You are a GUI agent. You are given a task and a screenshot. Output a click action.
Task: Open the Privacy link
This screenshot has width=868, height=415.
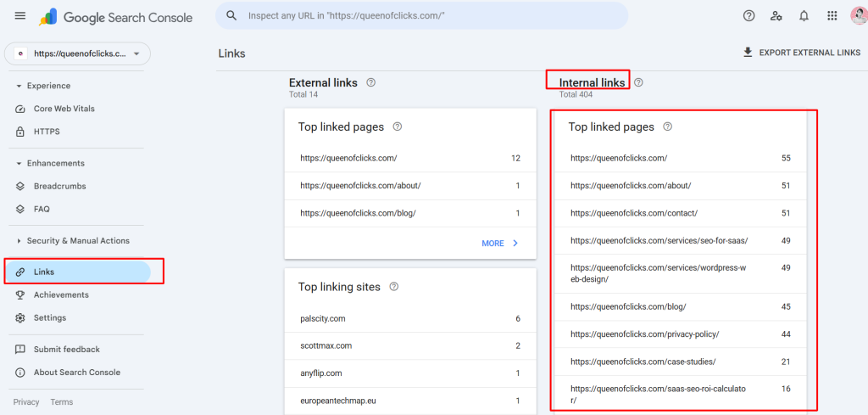[x=26, y=402]
